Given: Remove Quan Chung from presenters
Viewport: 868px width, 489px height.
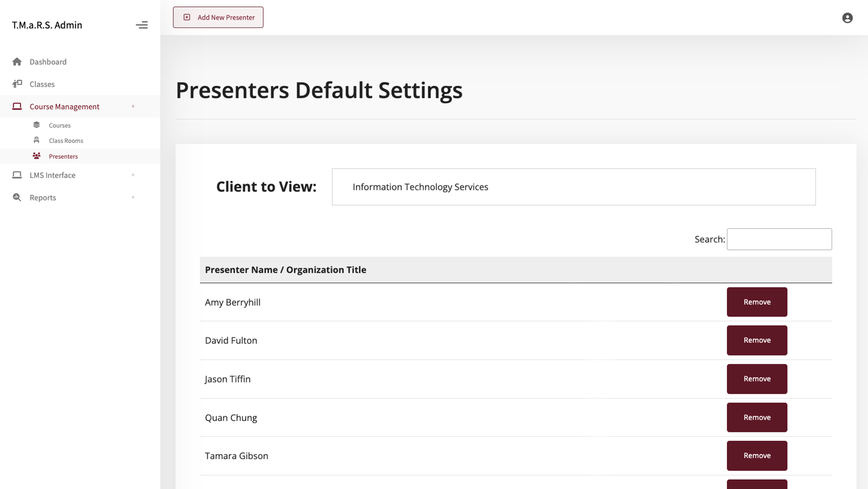Looking at the screenshot, I should coord(757,417).
